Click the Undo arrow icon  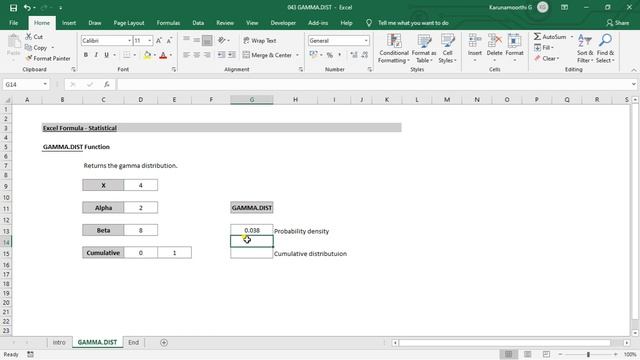coord(27,8)
